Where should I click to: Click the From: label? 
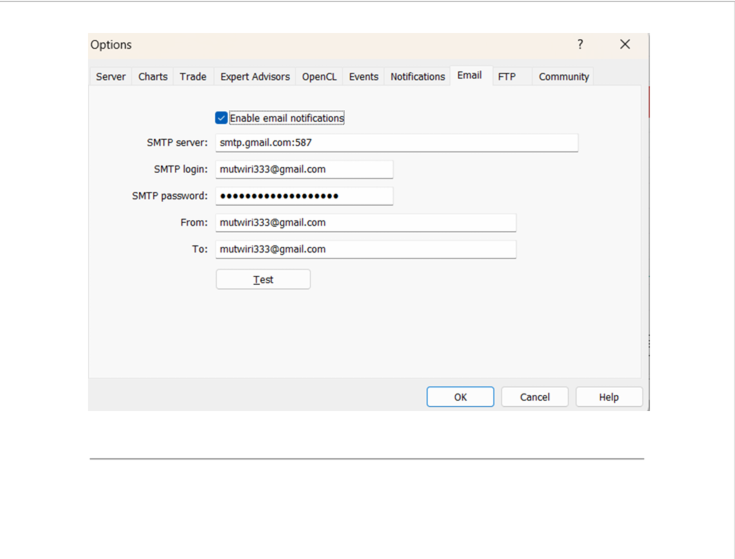point(194,223)
